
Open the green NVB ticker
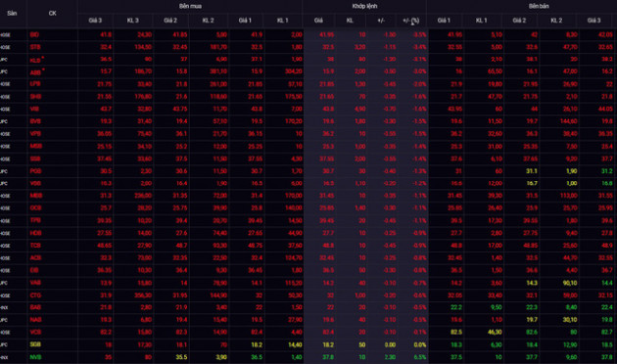35,357
